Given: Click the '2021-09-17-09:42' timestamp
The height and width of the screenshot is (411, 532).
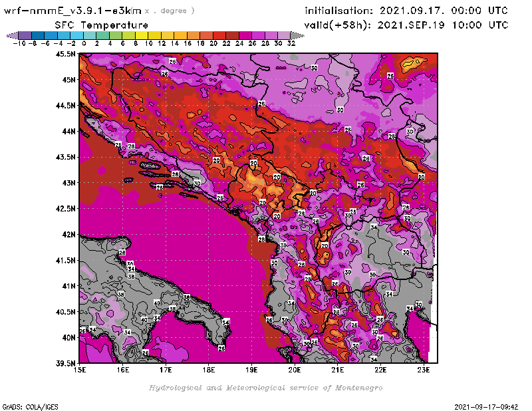Looking at the screenshot, I should [x=486, y=407].
